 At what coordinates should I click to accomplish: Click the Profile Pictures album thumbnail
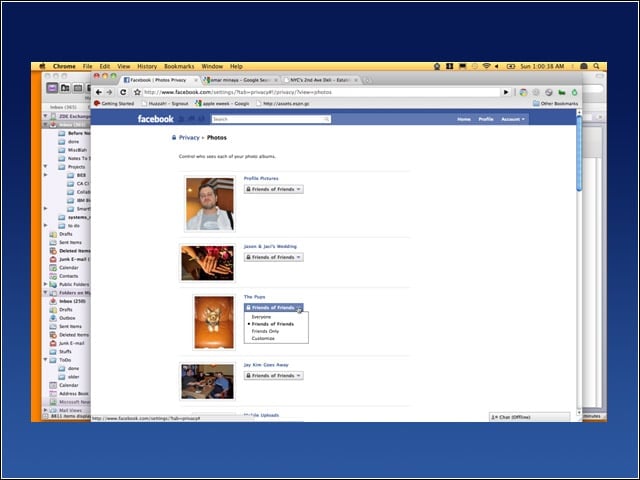tap(210, 204)
